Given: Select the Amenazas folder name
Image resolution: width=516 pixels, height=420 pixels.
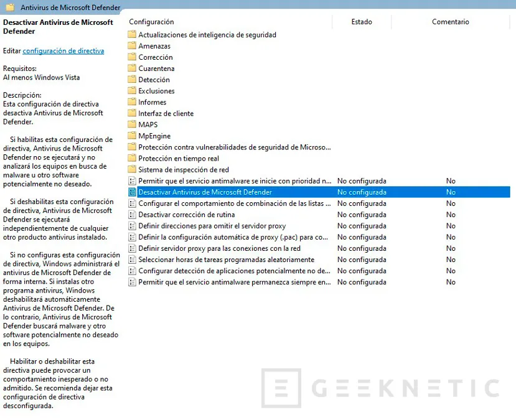Looking at the screenshot, I should pos(154,45).
